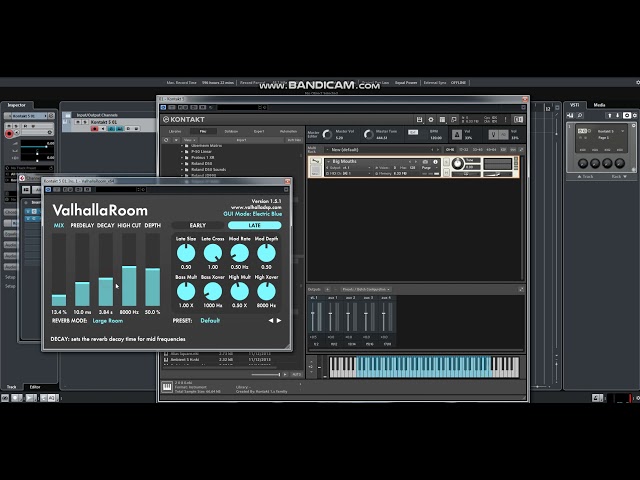
Task: Click the GUI Mode: Electric Blue link
Action: point(253,214)
